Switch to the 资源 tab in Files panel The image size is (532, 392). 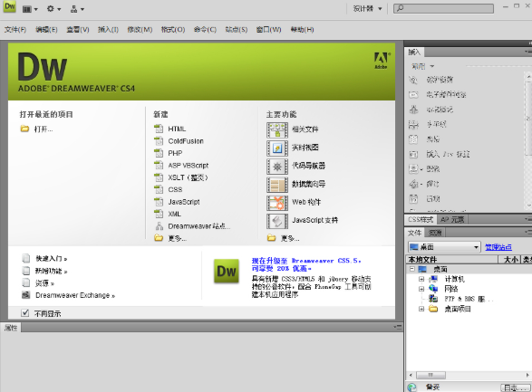435,233
